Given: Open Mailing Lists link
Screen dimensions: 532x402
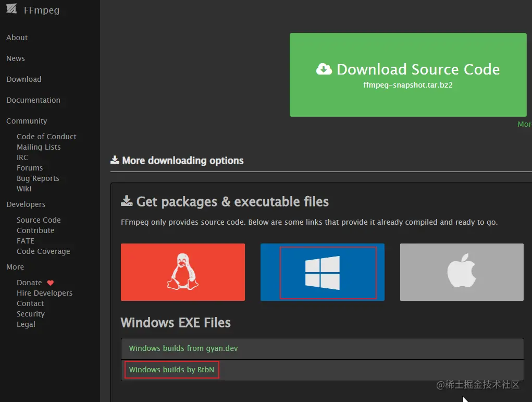Looking at the screenshot, I should pos(39,147).
